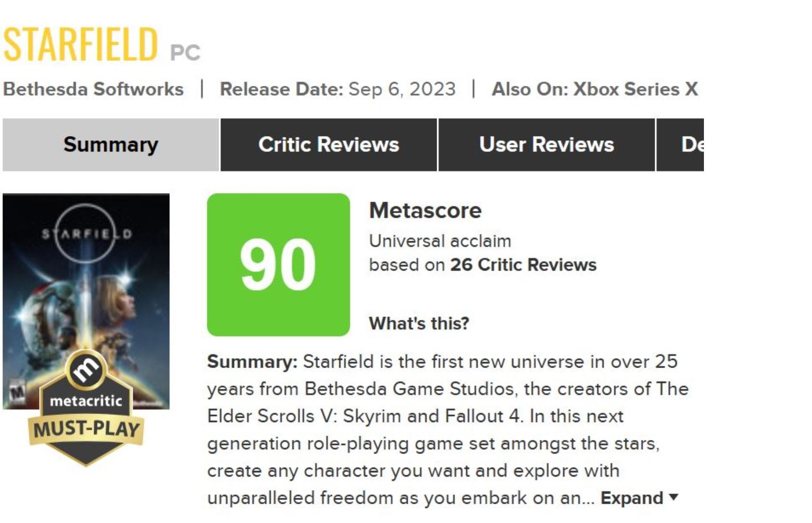Open the Xbox Series X platform link

coord(635,89)
